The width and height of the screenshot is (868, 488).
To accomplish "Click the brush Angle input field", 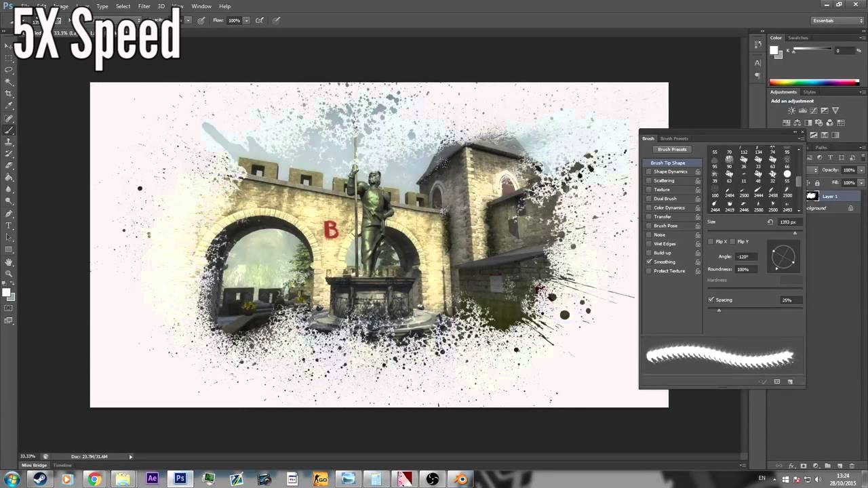I will pos(747,257).
